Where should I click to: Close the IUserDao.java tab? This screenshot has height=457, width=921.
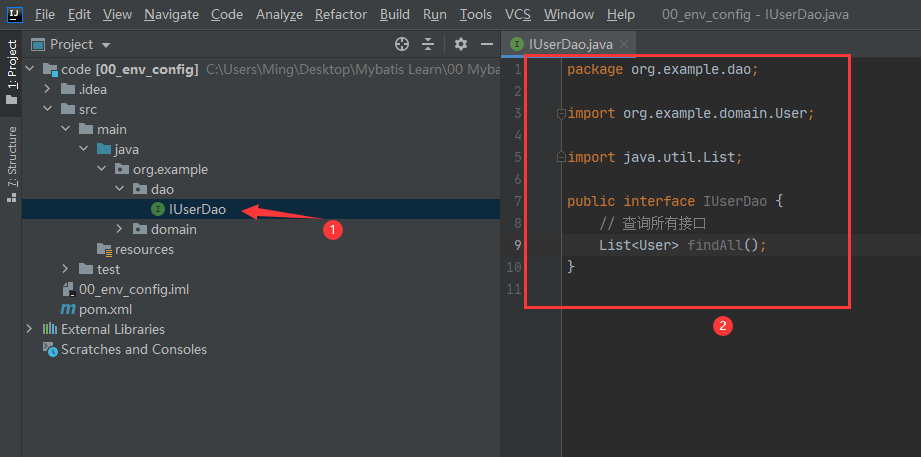[x=624, y=44]
